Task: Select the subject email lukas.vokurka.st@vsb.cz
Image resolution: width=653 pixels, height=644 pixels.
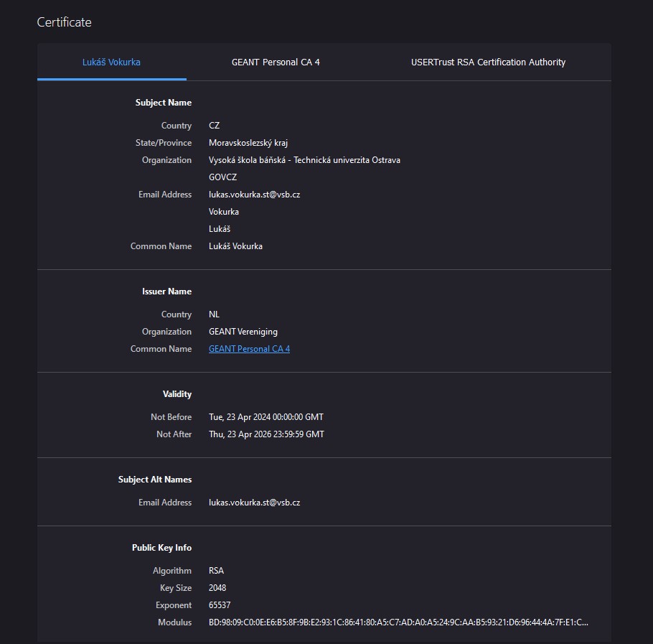Action: (255, 195)
